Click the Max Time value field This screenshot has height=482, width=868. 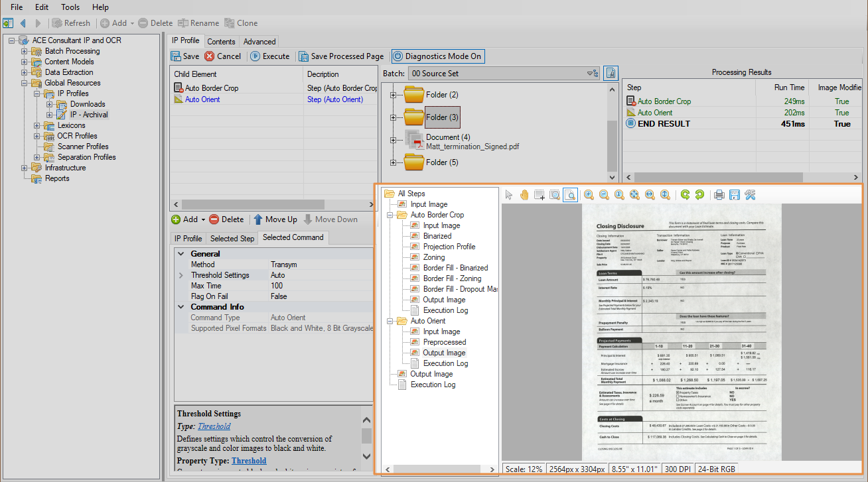(319, 286)
